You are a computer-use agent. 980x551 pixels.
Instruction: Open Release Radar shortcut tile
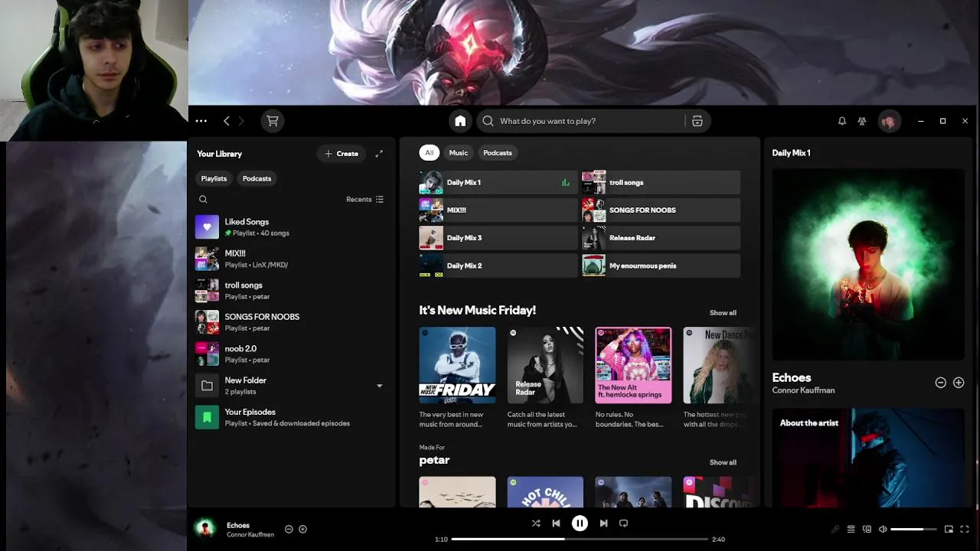click(661, 238)
